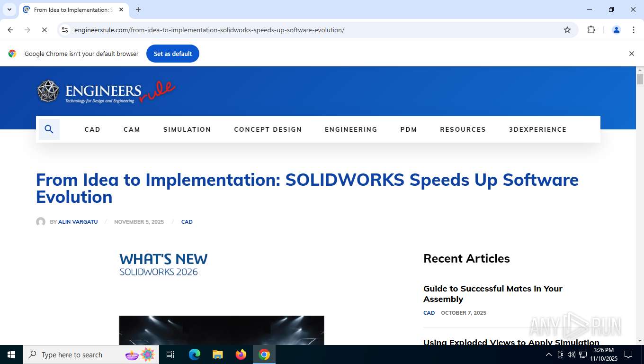Click the Meet Now camera tray icon

560,355
